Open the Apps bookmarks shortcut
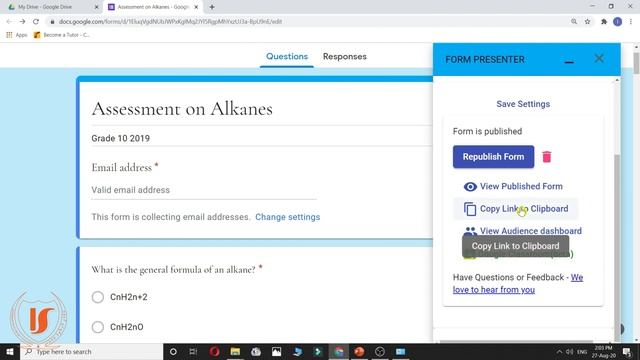640x360 pixels. pyautogui.click(x=17, y=35)
